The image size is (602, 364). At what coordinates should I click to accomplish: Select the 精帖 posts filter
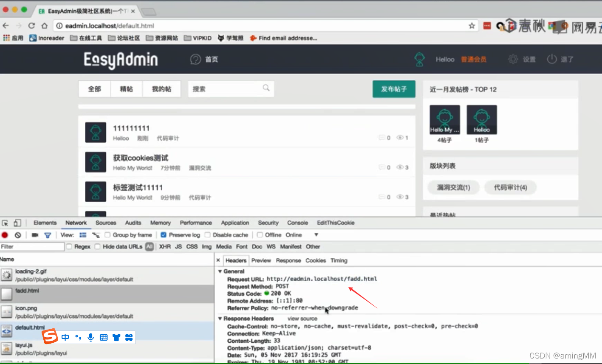pos(126,89)
